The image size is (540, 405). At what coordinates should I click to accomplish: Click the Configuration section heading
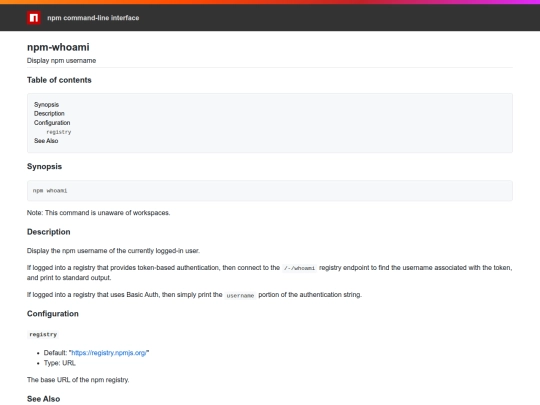[x=53, y=314]
